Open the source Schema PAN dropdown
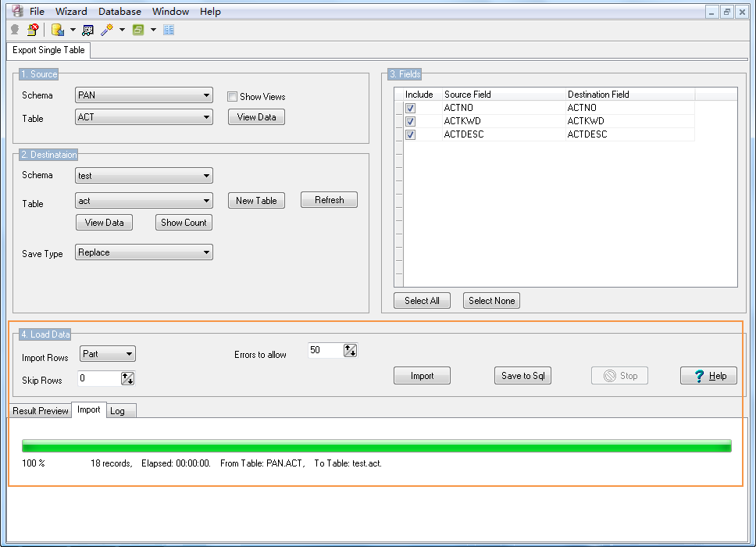 [x=144, y=95]
